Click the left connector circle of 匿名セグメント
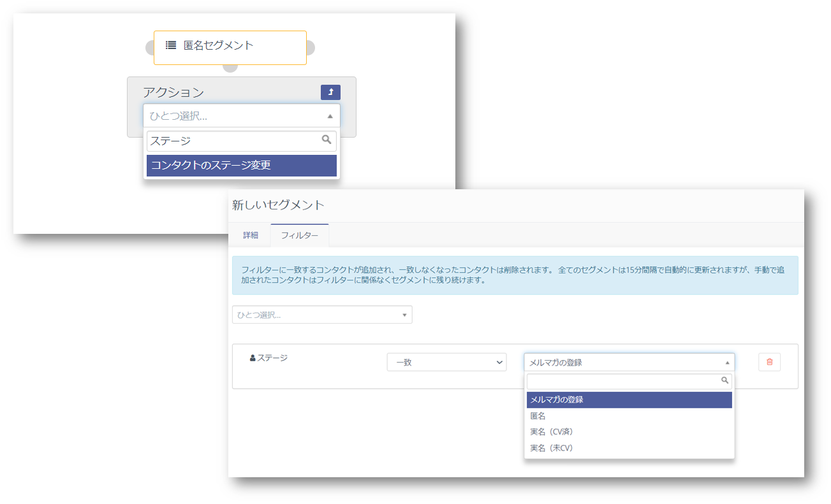Viewport: 831px width, 504px height. (150, 48)
